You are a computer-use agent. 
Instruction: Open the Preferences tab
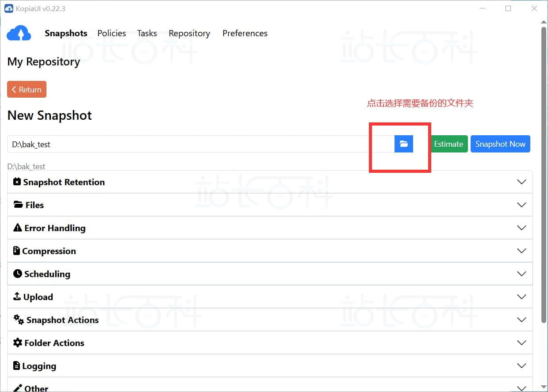(245, 33)
